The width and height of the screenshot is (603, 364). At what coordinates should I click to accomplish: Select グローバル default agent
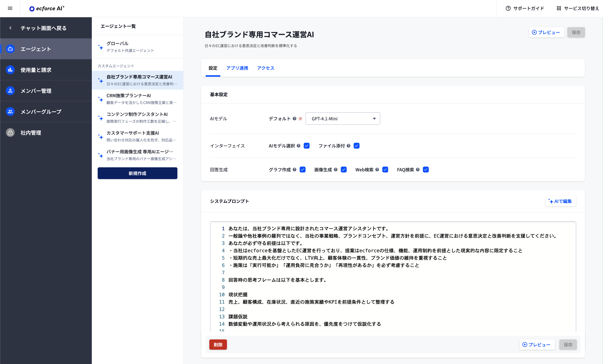point(137,47)
